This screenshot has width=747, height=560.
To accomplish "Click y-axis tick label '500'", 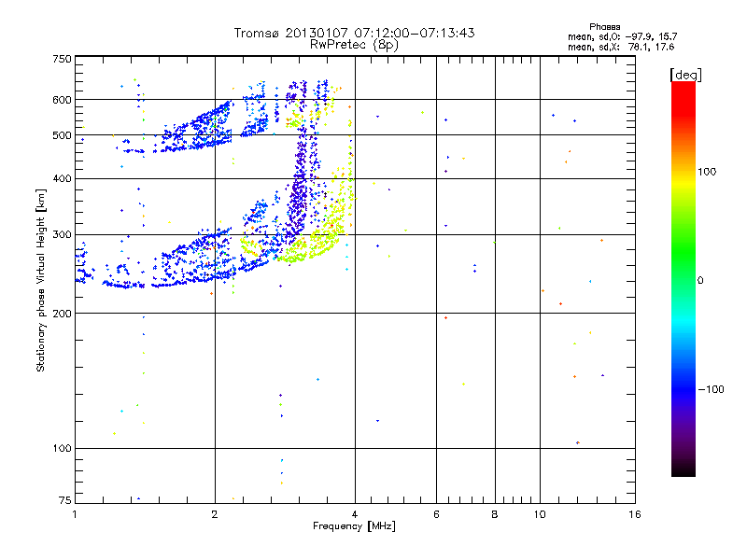I will 62,135.
